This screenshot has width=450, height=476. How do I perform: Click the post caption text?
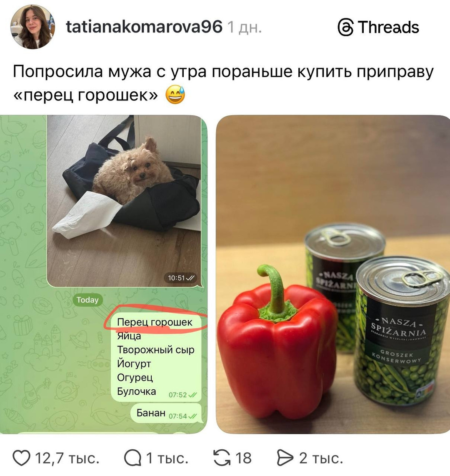point(223,83)
